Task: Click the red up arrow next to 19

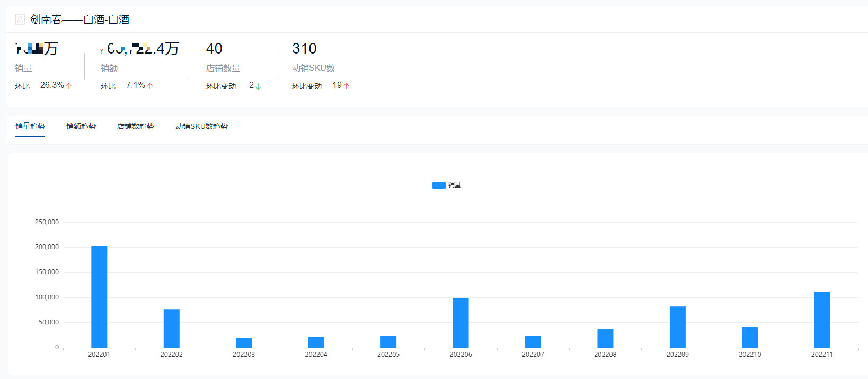Action: pos(346,86)
